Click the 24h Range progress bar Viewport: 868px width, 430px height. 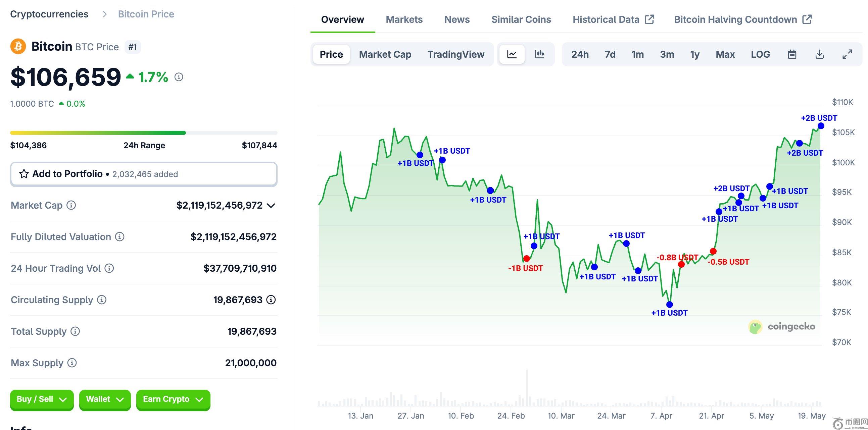[144, 133]
